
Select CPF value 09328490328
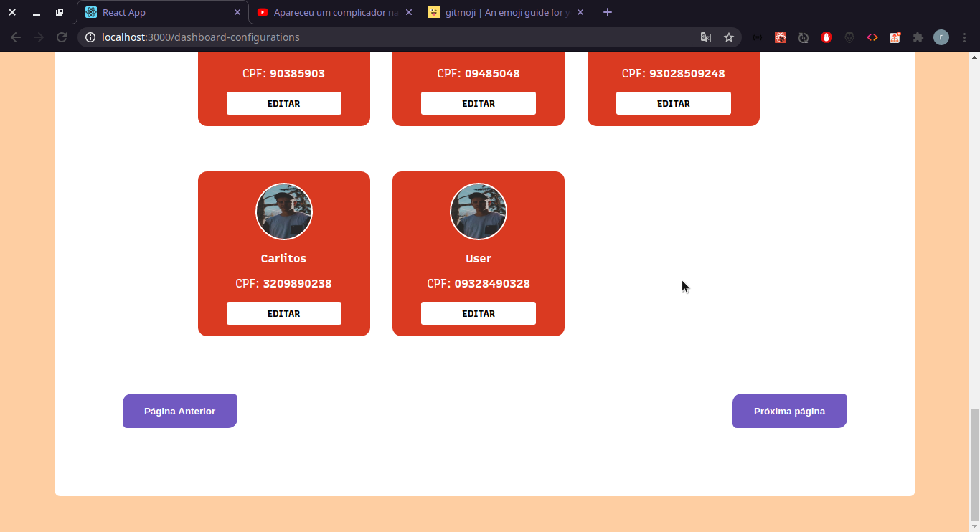[x=492, y=283]
